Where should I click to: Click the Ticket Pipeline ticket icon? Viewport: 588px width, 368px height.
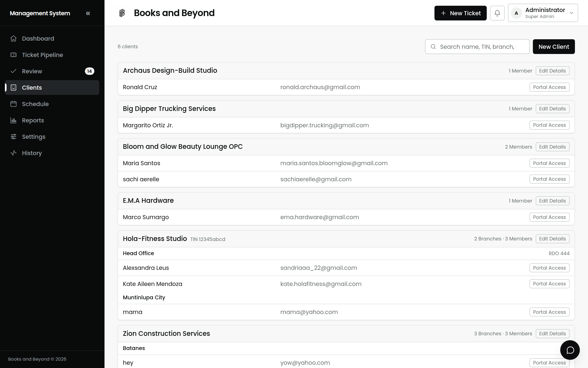coord(13,55)
